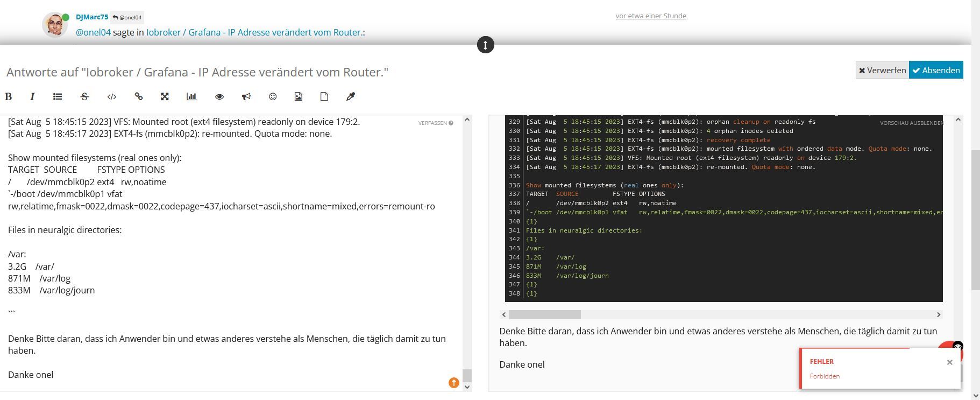Click the code preview scroll-right arrow

click(939, 314)
